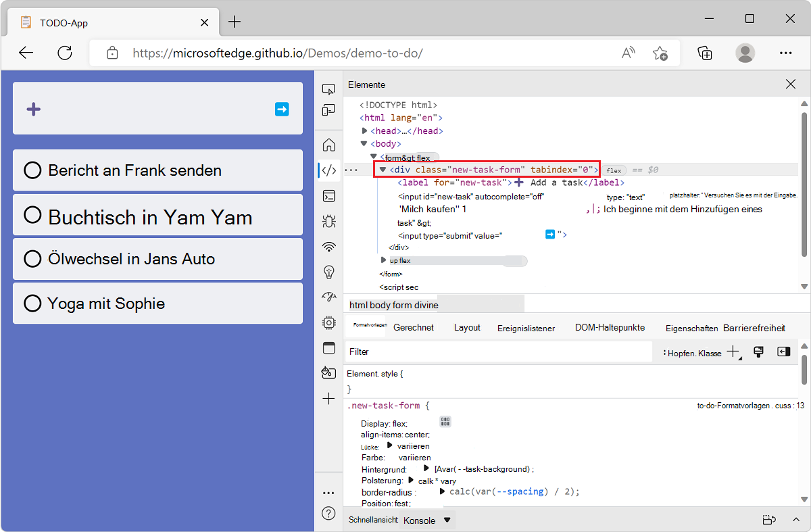The width and height of the screenshot is (811, 532).
Task: Click the bug icon in the DevTools sidebar
Action: 328,221
